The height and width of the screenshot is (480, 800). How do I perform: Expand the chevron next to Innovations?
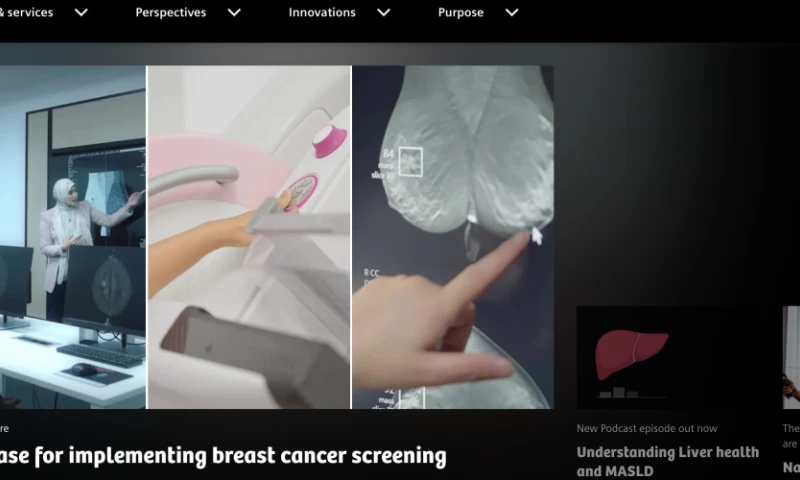[384, 13]
